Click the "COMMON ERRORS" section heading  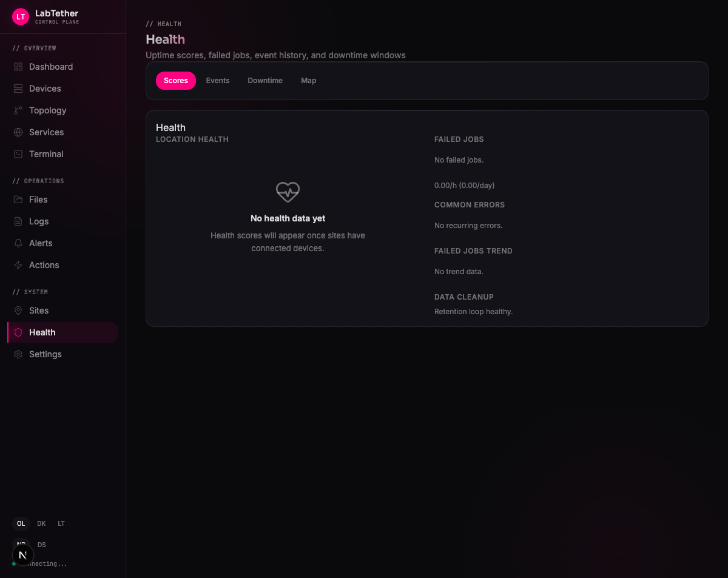tap(470, 205)
